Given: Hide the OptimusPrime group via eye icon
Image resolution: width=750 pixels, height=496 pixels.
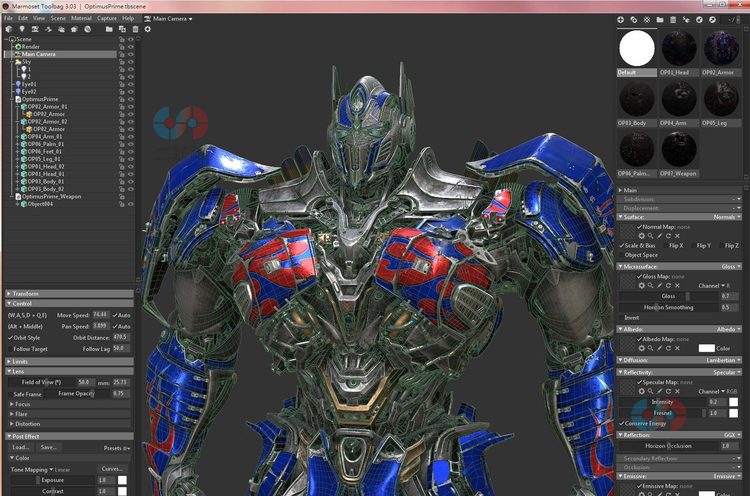Looking at the screenshot, I should pos(131,99).
